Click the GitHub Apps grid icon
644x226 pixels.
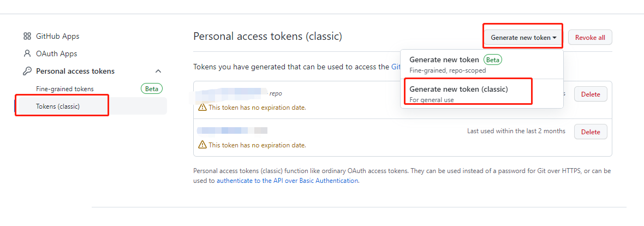(27, 36)
